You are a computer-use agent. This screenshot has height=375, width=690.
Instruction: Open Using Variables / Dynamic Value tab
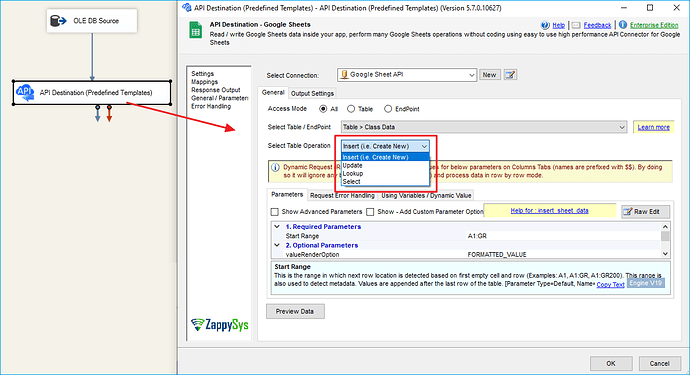tap(426, 195)
